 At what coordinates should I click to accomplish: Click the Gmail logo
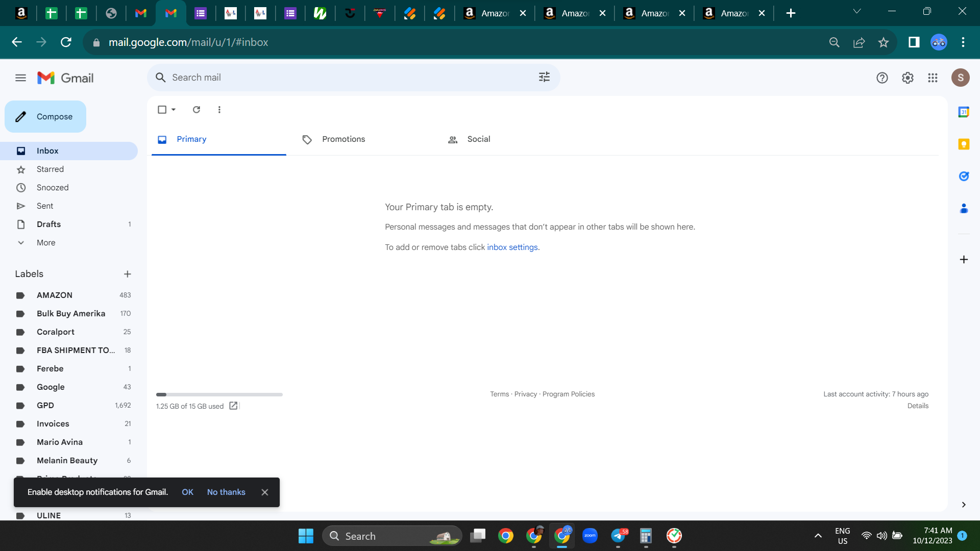pos(65,78)
